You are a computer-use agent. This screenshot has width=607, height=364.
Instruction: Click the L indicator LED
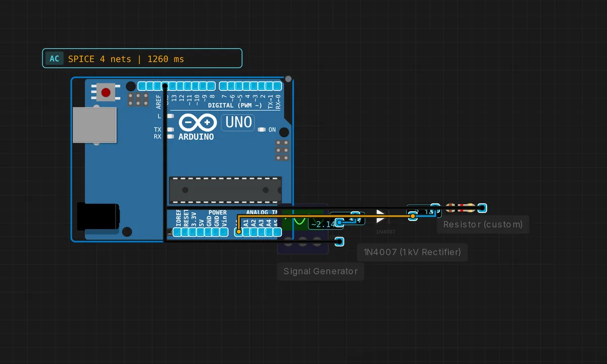(x=170, y=116)
